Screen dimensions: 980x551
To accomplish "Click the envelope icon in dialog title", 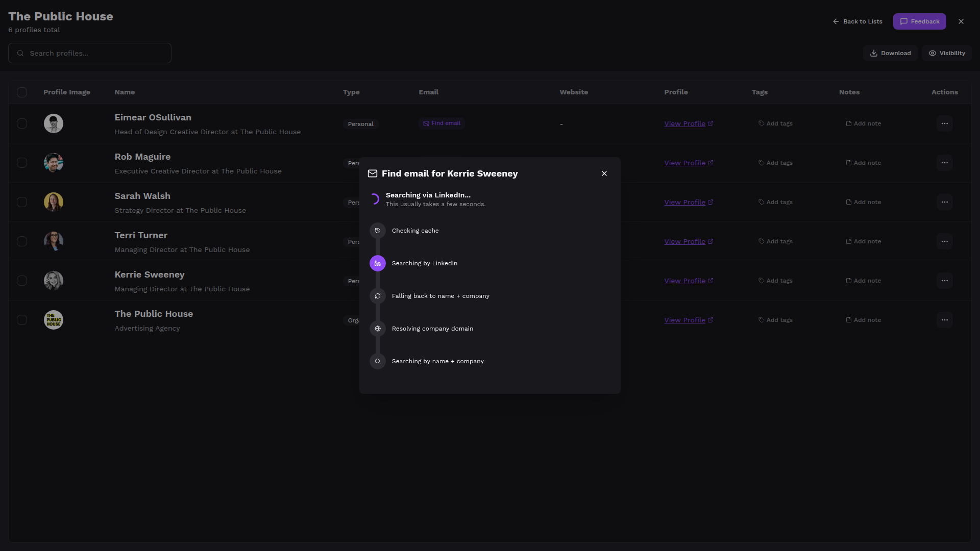I will coord(373,173).
